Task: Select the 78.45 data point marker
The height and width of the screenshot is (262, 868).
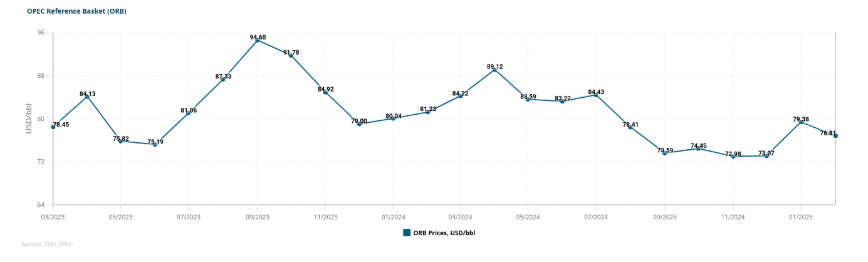Action: coord(53,127)
